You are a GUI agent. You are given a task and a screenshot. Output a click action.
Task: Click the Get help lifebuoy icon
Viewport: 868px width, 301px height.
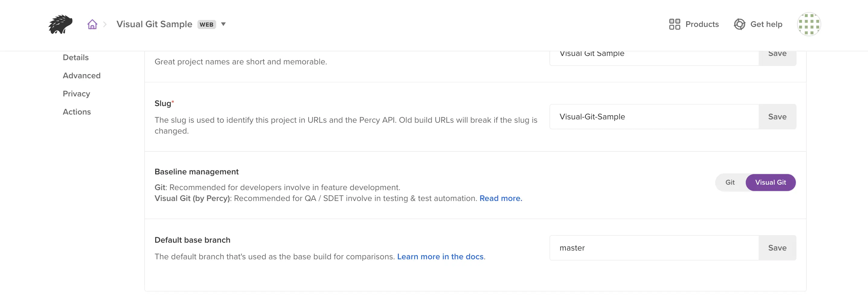(x=739, y=24)
